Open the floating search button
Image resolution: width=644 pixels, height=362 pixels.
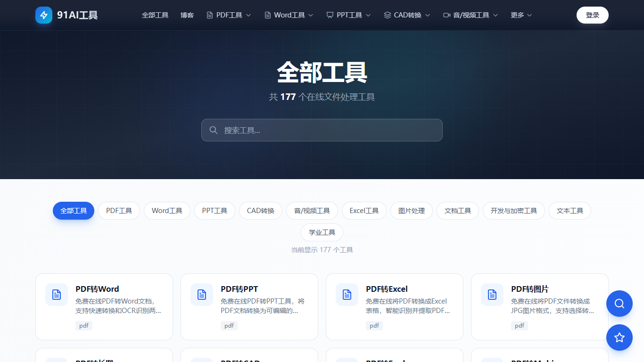click(619, 304)
